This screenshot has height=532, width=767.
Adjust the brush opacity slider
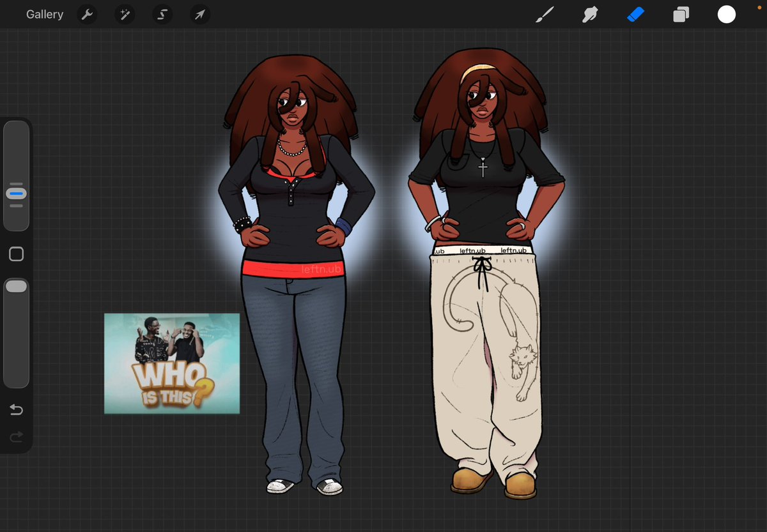coord(16,333)
